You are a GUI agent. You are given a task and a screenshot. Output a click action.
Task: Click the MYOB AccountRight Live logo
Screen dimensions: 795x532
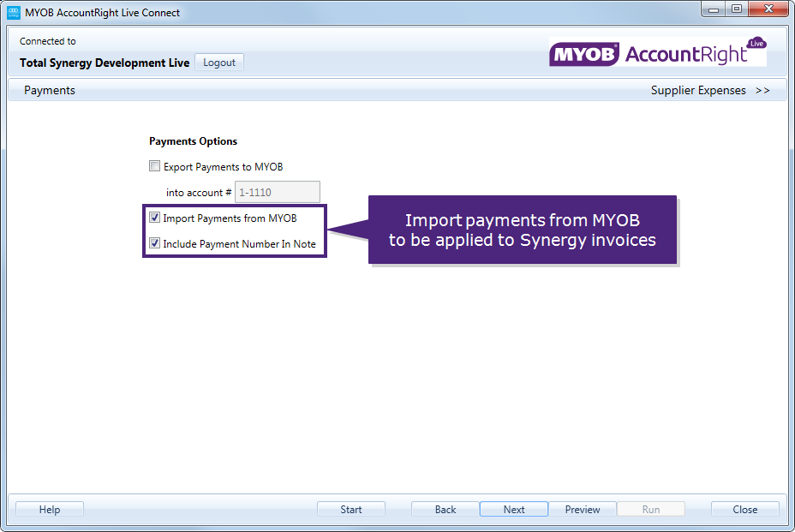[658, 51]
